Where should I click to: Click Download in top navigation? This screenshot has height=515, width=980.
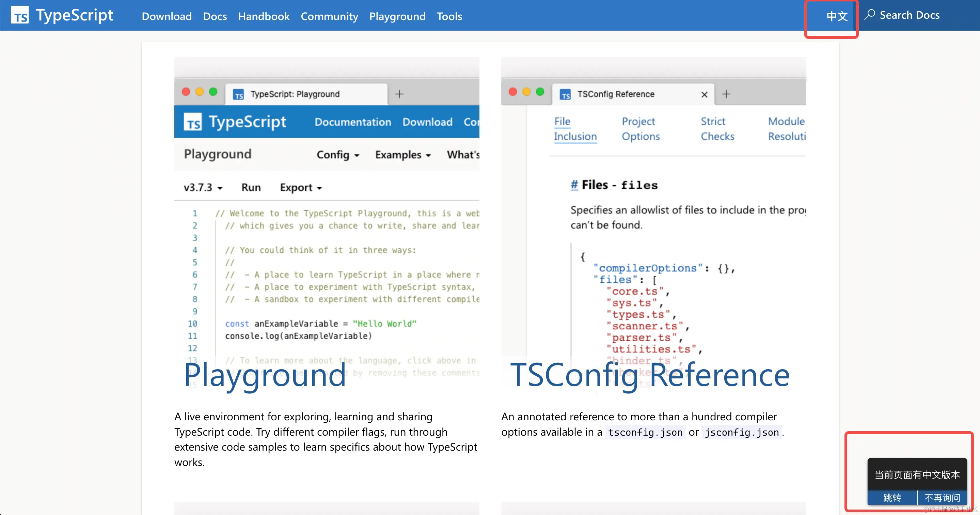pos(167,16)
